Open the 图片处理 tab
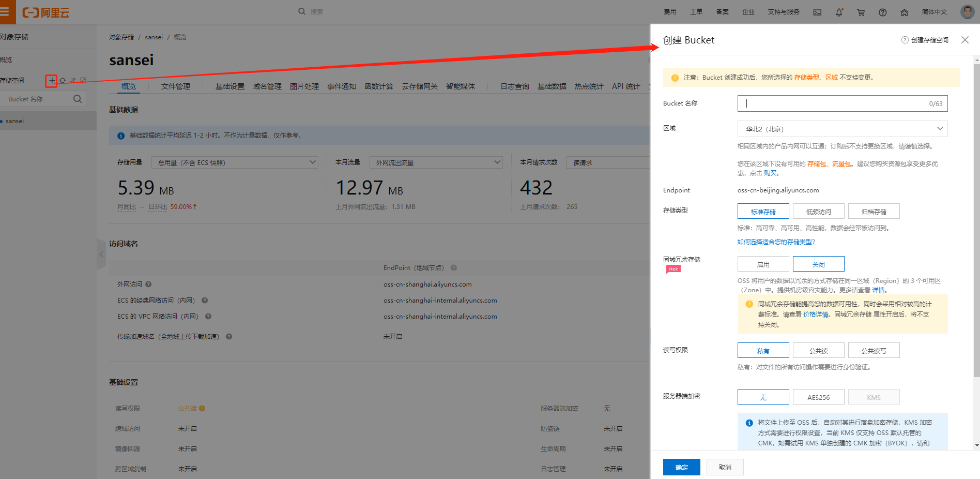 coord(304,86)
